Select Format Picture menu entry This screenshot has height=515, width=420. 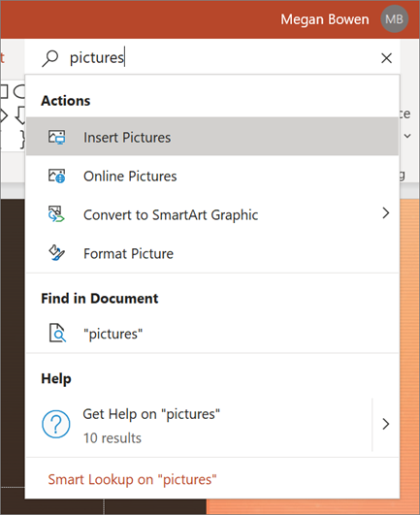click(x=212, y=253)
